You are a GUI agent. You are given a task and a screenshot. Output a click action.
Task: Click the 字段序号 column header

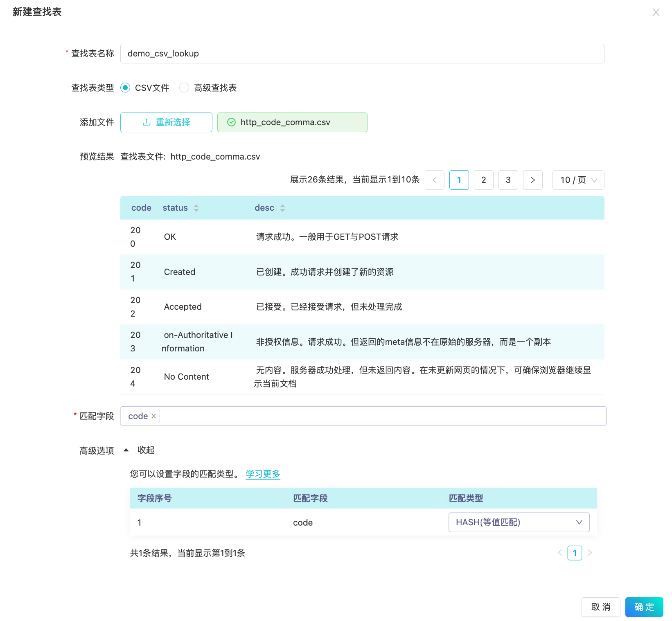[154, 498]
